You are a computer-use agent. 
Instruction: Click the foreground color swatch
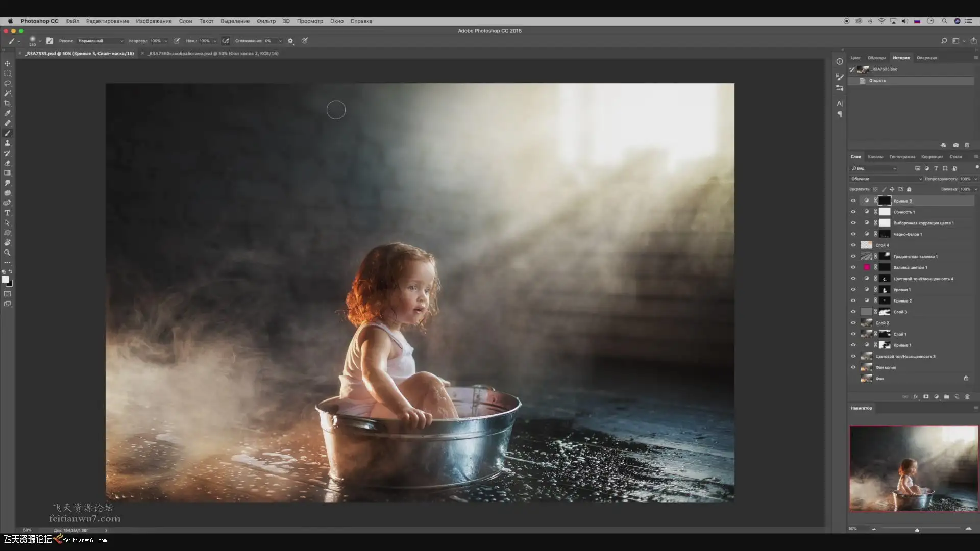[x=5, y=279]
